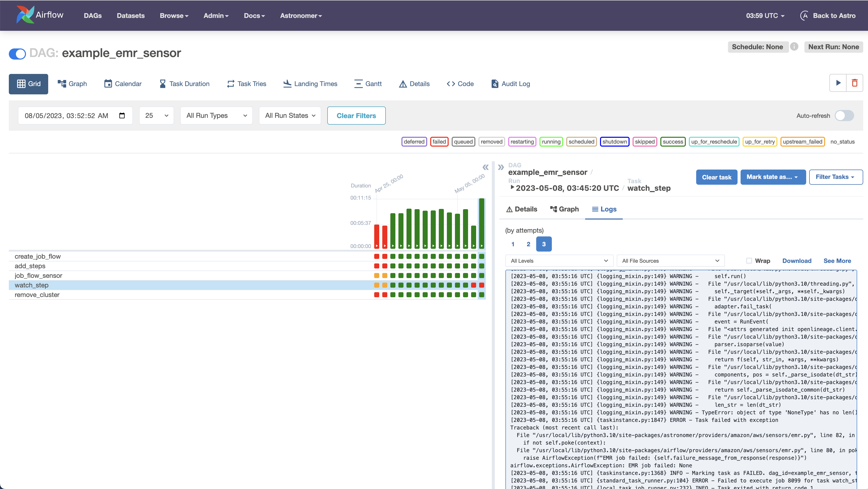Open the Astronomer menu
868x489 pixels.
300,15
